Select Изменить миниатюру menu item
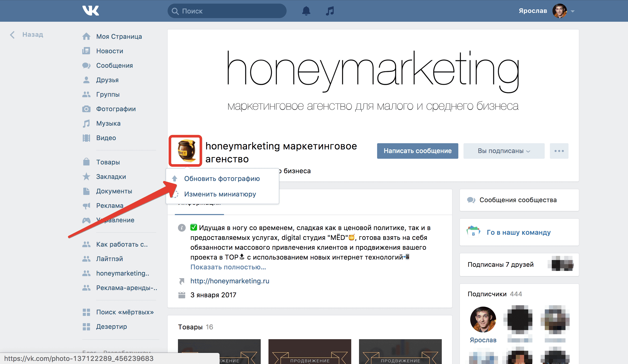 pyautogui.click(x=222, y=194)
